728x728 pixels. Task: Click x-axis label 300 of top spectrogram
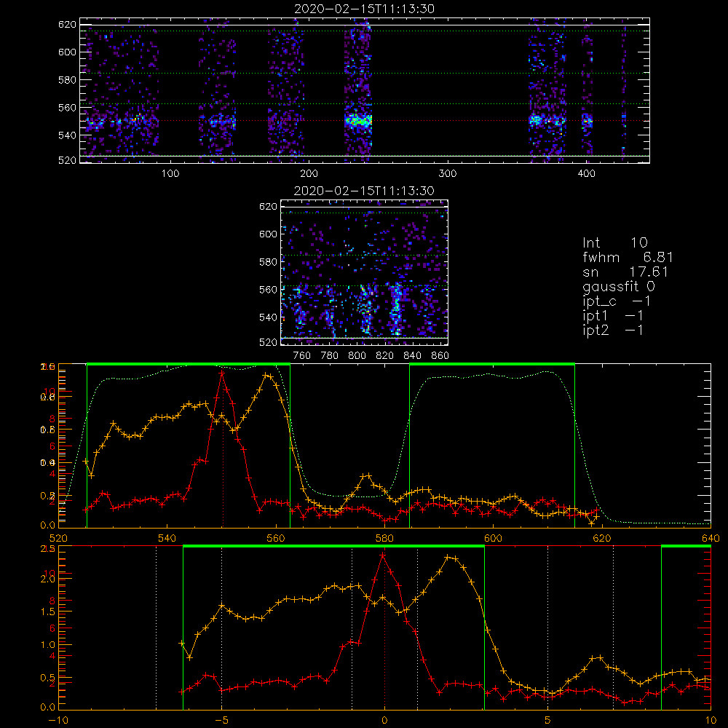(448, 174)
